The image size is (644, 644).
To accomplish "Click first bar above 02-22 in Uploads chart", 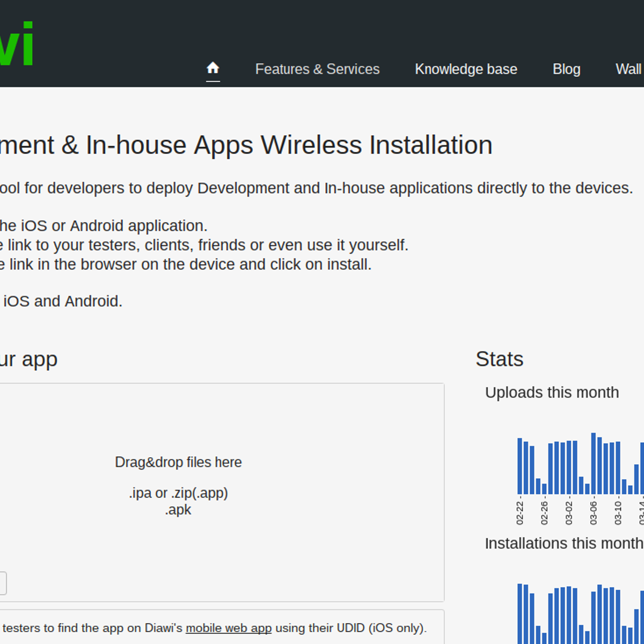I will pos(519,466).
